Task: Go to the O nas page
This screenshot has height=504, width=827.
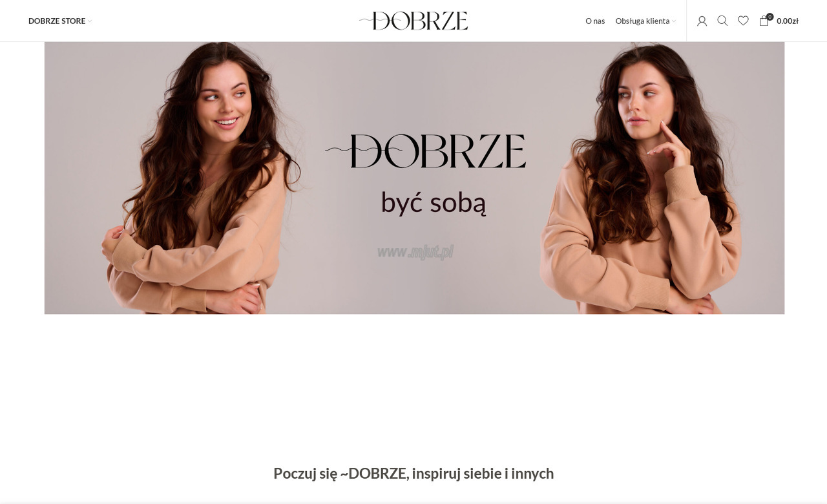Action: 595,21
